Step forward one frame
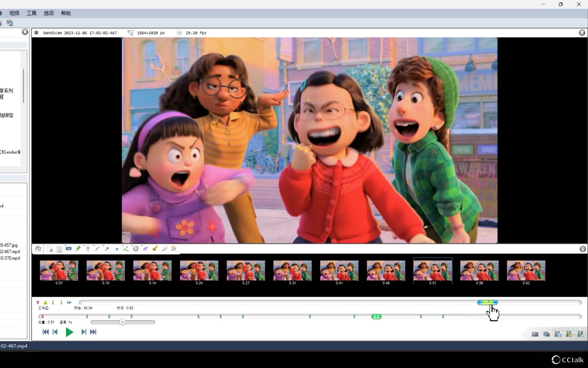Screen dimensions: 588x368 [83, 332]
